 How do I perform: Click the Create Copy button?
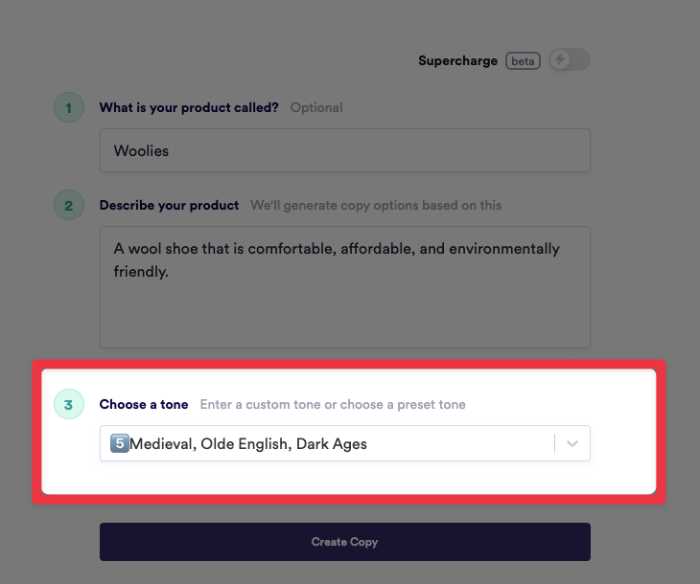pyautogui.click(x=345, y=542)
